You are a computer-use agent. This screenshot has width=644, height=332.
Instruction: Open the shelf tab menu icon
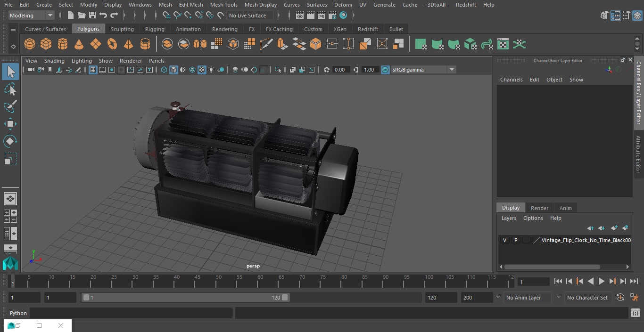point(13,30)
